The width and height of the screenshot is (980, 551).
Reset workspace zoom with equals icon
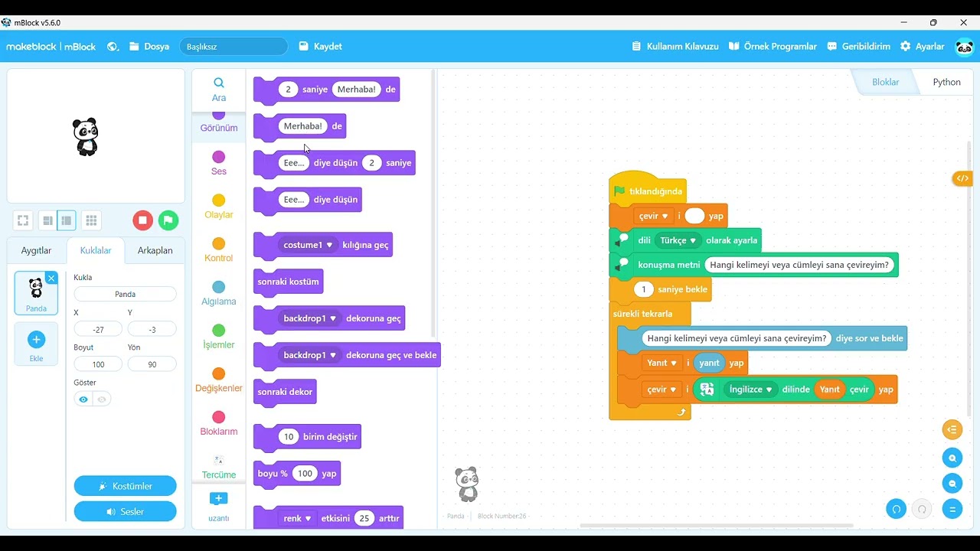point(952,509)
